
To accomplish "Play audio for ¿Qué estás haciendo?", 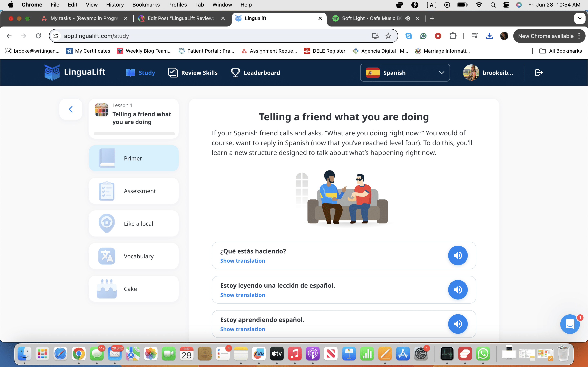I will pyautogui.click(x=458, y=255).
